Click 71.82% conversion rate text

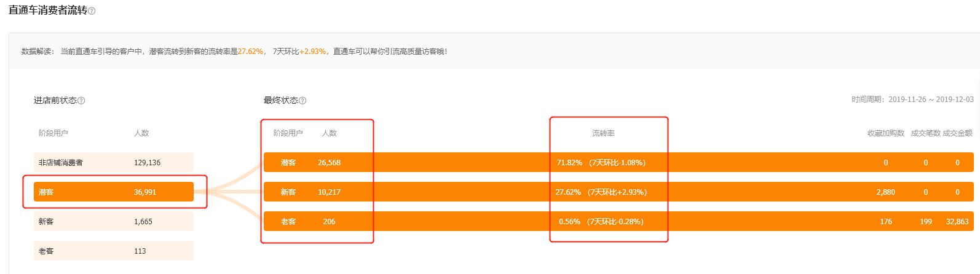[x=569, y=163]
